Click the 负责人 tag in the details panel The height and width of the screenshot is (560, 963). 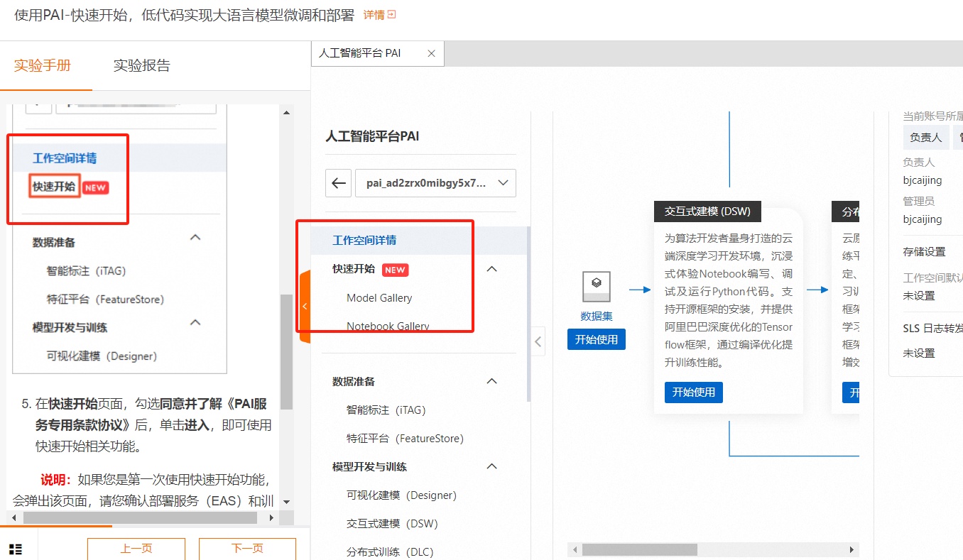[926, 138]
